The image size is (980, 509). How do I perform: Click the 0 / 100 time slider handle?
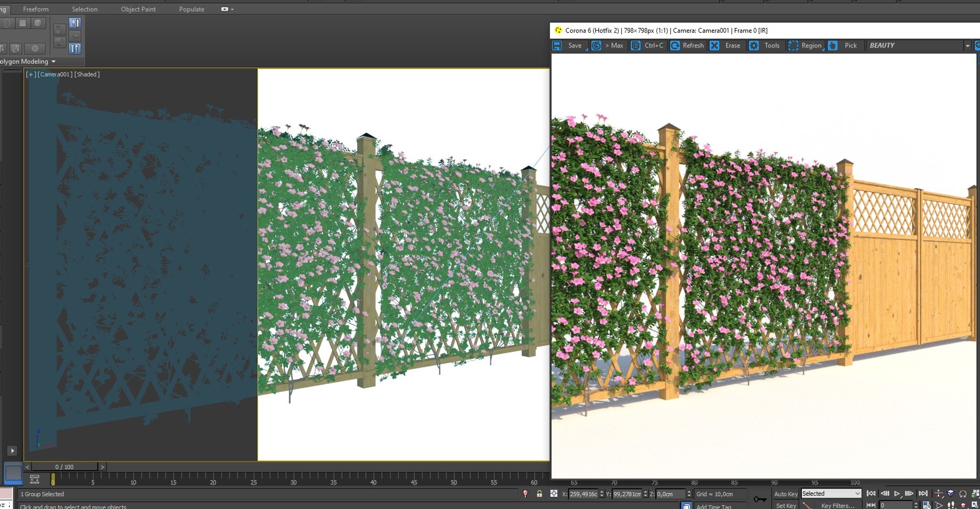64,467
